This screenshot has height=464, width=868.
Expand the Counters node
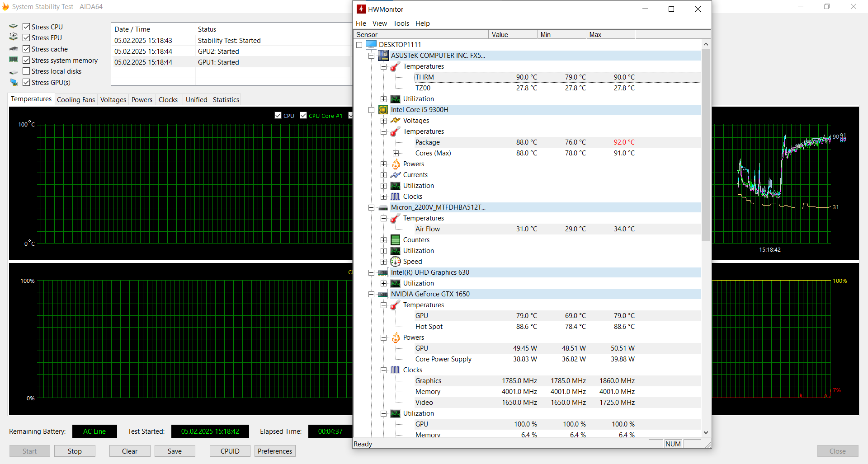coord(383,240)
